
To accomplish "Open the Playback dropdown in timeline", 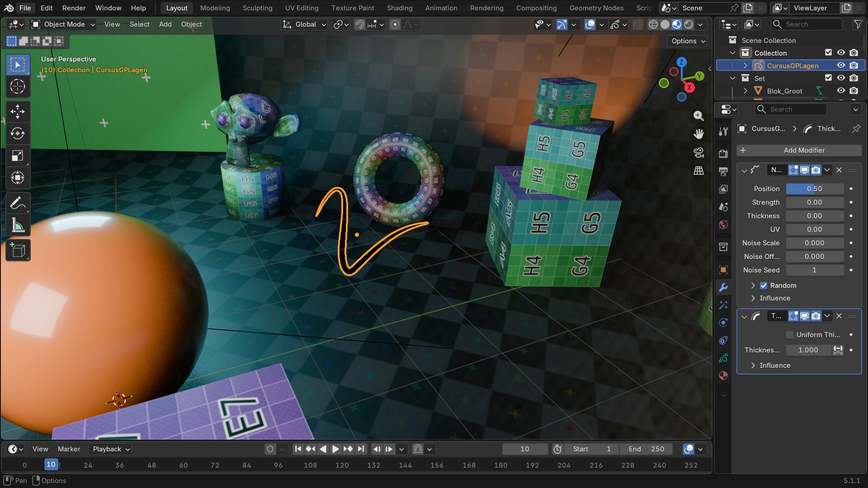I will pyautogui.click(x=111, y=449).
